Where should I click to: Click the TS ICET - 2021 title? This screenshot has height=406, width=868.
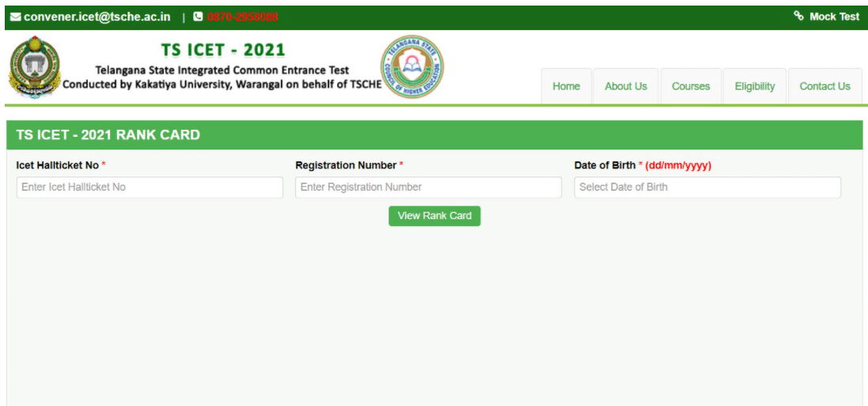[223, 50]
